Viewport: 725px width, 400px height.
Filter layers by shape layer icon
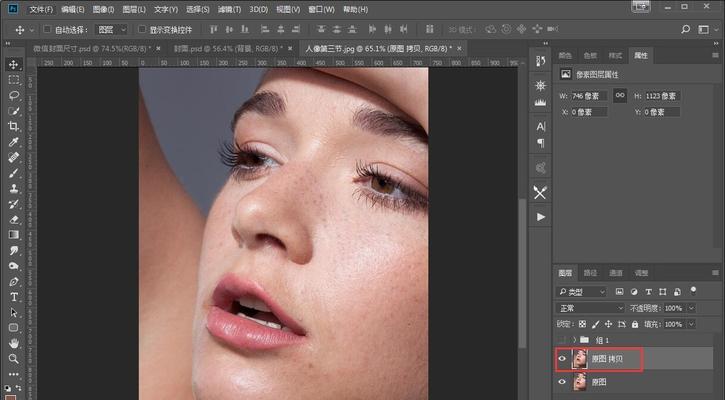click(x=663, y=292)
